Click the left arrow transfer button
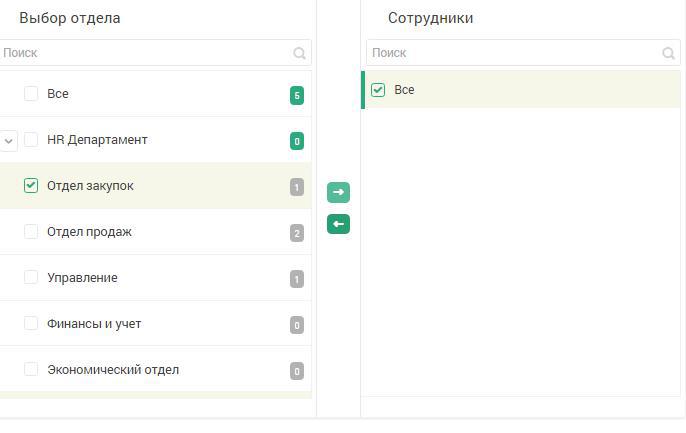The height and width of the screenshot is (433, 686). click(x=338, y=224)
